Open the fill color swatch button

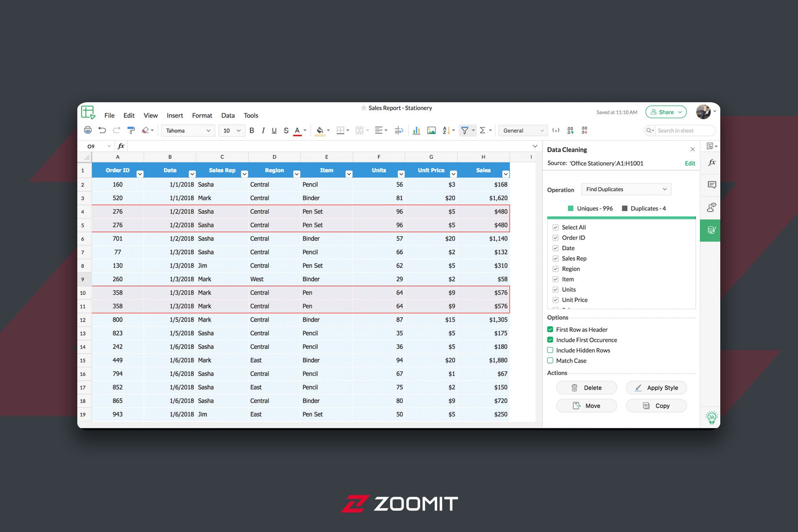[x=320, y=131]
